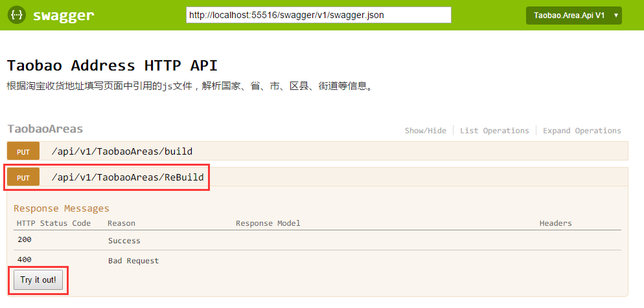Viewport: 644px width, 308px height.
Task: Expand the /api/v1/TaobaoAreas/build operation
Action: 122,151
